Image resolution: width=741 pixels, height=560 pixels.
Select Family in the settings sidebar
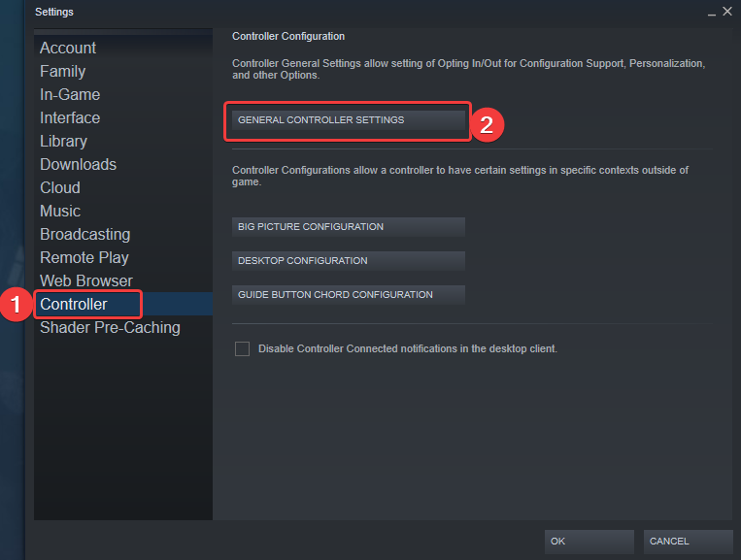pyautogui.click(x=63, y=71)
